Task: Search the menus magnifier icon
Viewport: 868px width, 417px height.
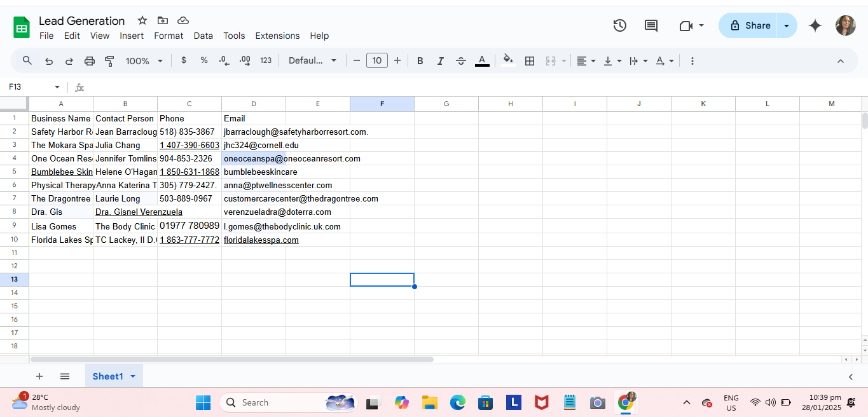Action: pyautogui.click(x=27, y=60)
